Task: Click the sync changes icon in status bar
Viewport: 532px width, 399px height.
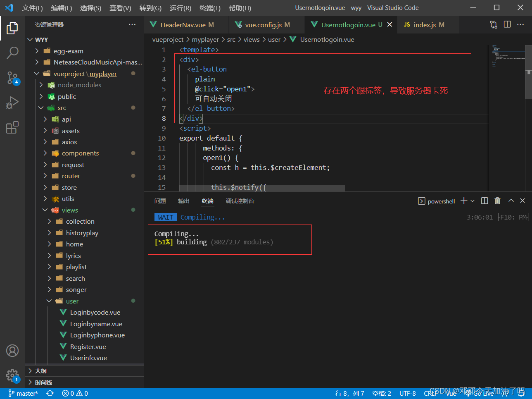Action: (50, 394)
